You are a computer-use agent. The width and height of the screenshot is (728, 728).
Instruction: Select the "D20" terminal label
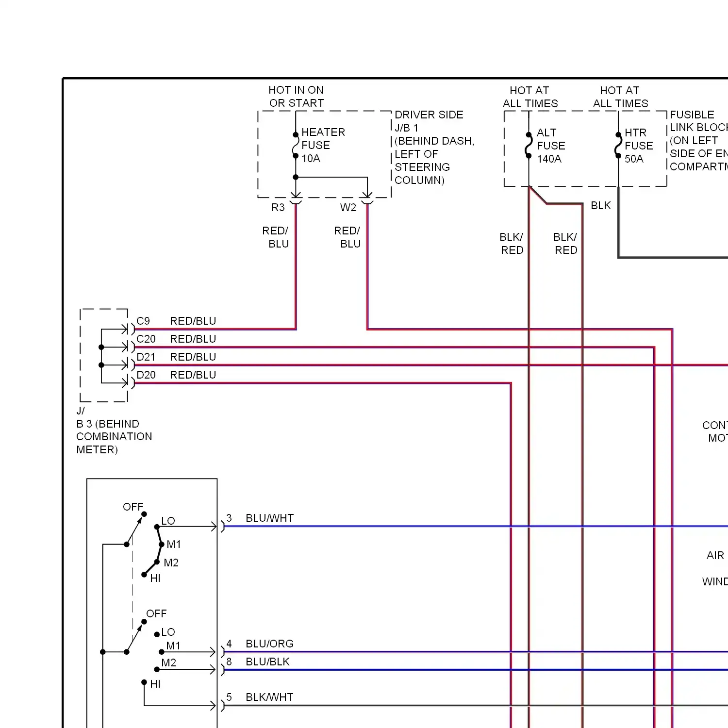tap(146, 375)
